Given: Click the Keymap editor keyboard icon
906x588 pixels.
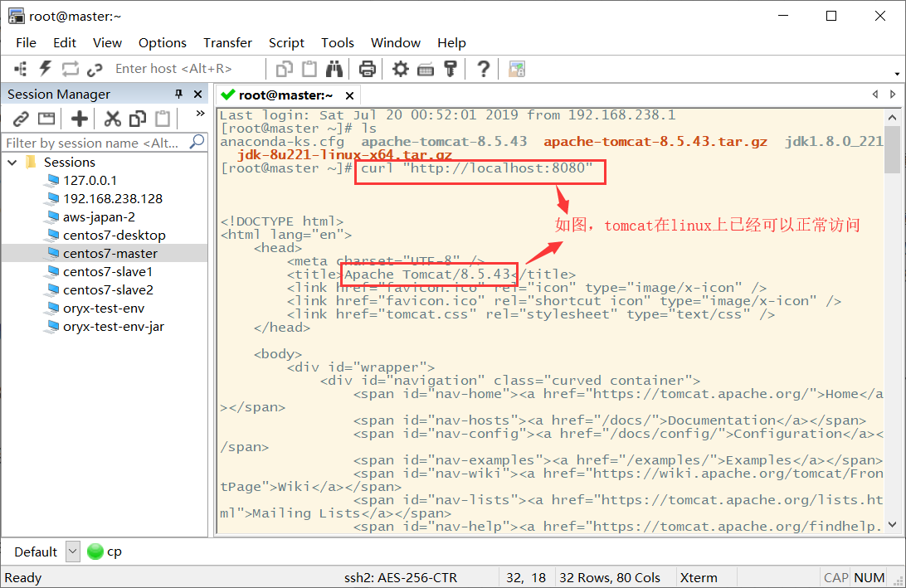Looking at the screenshot, I should pos(426,70).
